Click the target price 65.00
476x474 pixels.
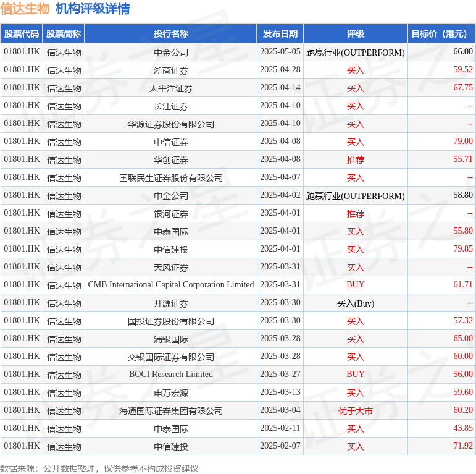pyautogui.click(x=463, y=339)
